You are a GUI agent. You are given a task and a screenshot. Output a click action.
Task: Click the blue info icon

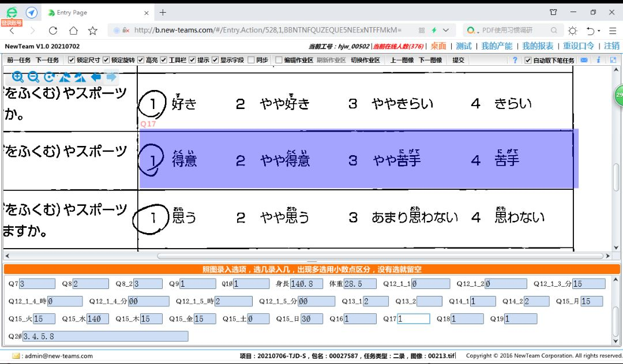(x=598, y=60)
